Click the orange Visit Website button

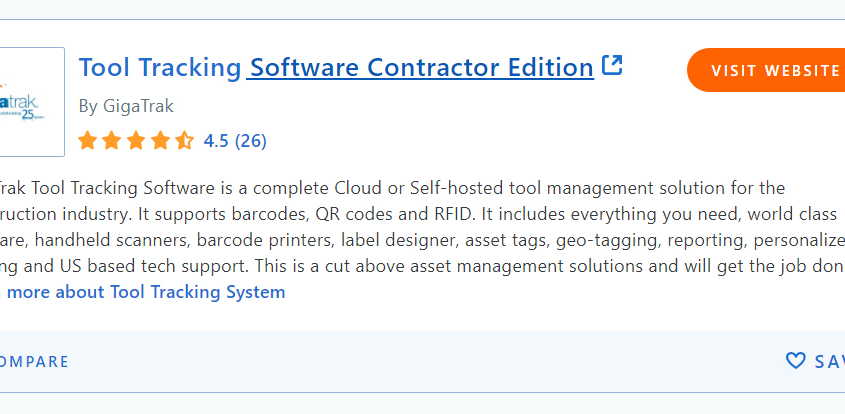[766, 70]
